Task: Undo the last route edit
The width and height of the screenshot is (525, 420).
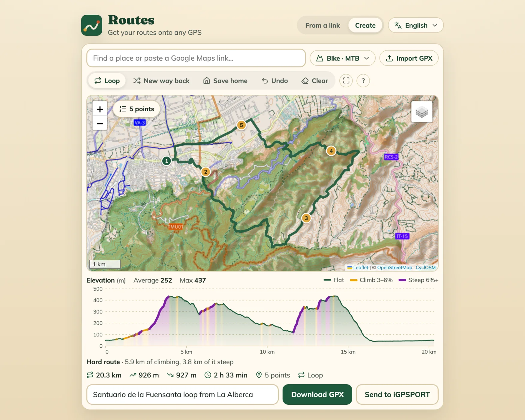Action: (x=275, y=81)
